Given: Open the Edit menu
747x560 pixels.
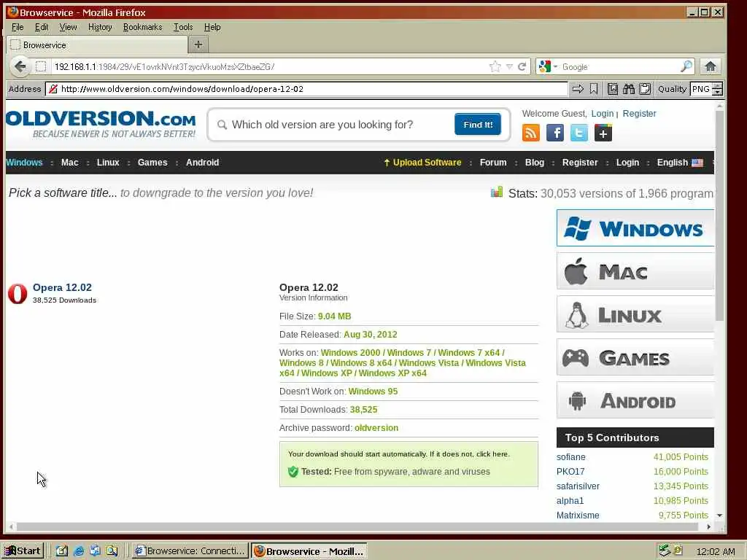Looking at the screenshot, I should [x=42, y=27].
